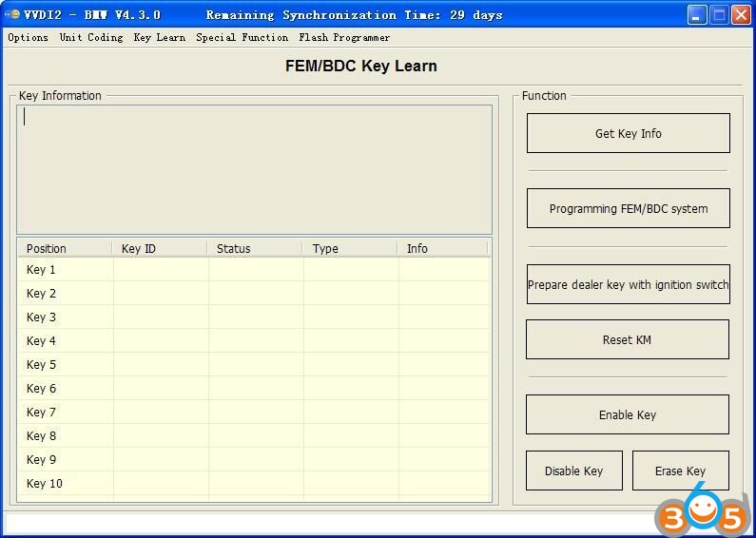Select the Key 6 row
The height and width of the screenshot is (538, 756).
pos(254,388)
